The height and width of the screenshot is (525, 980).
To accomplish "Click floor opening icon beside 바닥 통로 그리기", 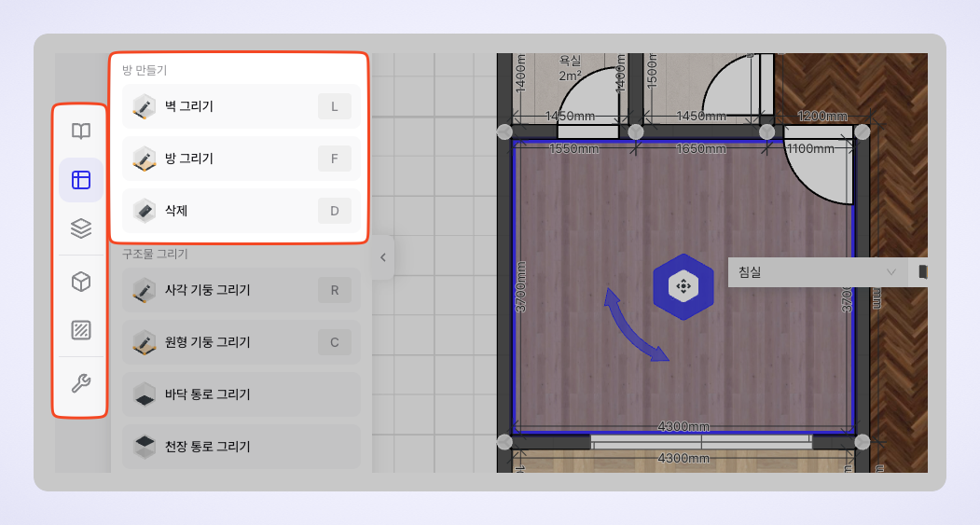I will [x=145, y=394].
